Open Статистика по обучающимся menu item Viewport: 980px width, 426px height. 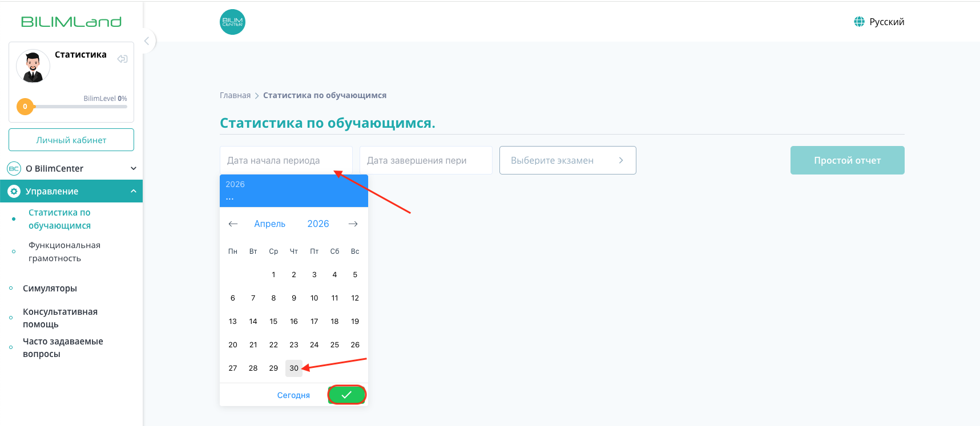pyautogui.click(x=60, y=219)
